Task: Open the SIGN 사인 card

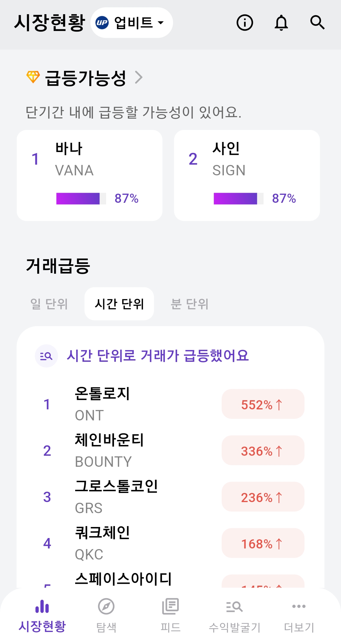Action: 247,175
